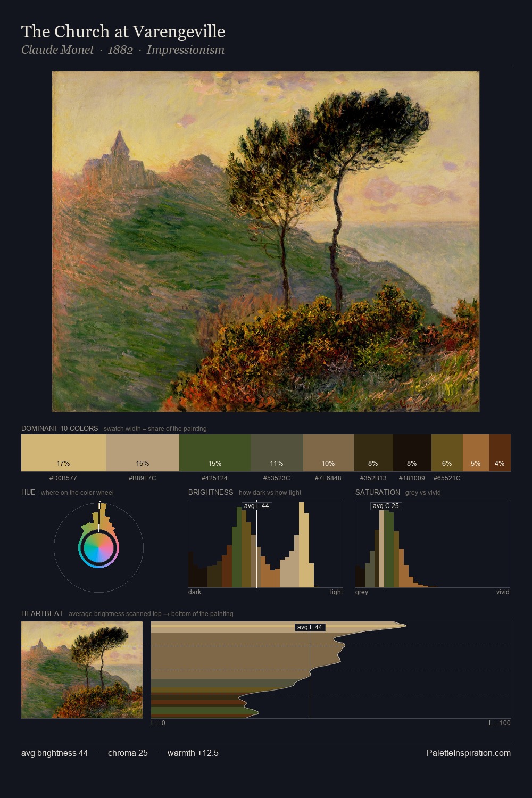Click the hex code text '#352B13'
Viewport: 532px width, 798px height.
(373, 478)
